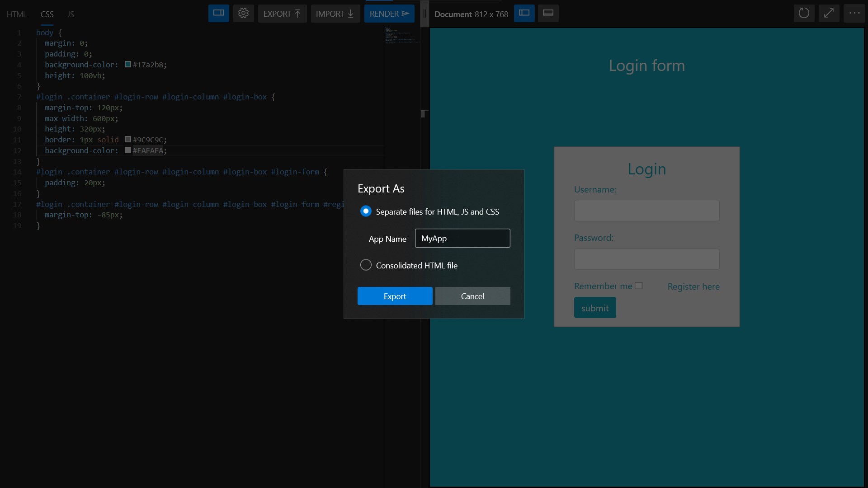
Task: Choose Consolidated HTML file option
Action: pyautogui.click(x=366, y=265)
